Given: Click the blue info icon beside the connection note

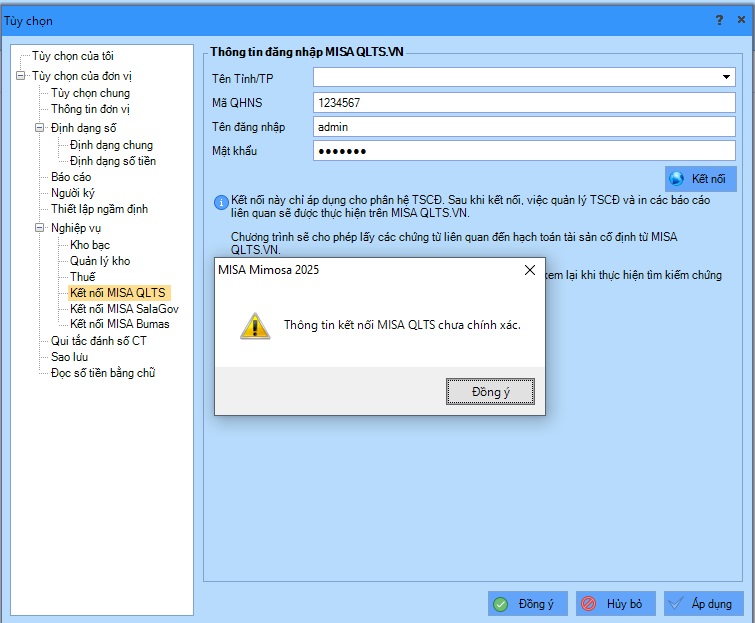Looking at the screenshot, I should (221, 202).
